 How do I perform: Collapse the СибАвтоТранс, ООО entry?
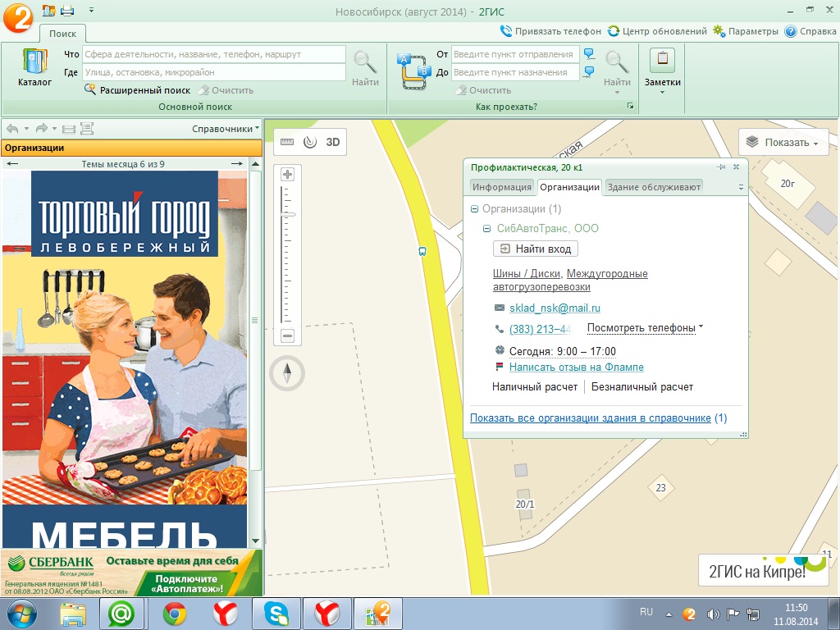click(487, 229)
